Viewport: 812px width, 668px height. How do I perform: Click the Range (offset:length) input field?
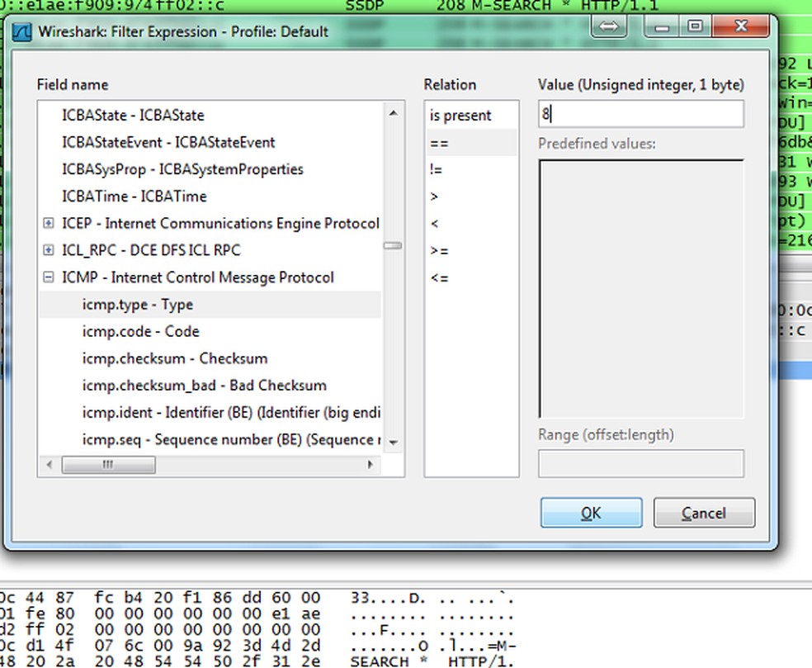(x=641, y=463)
